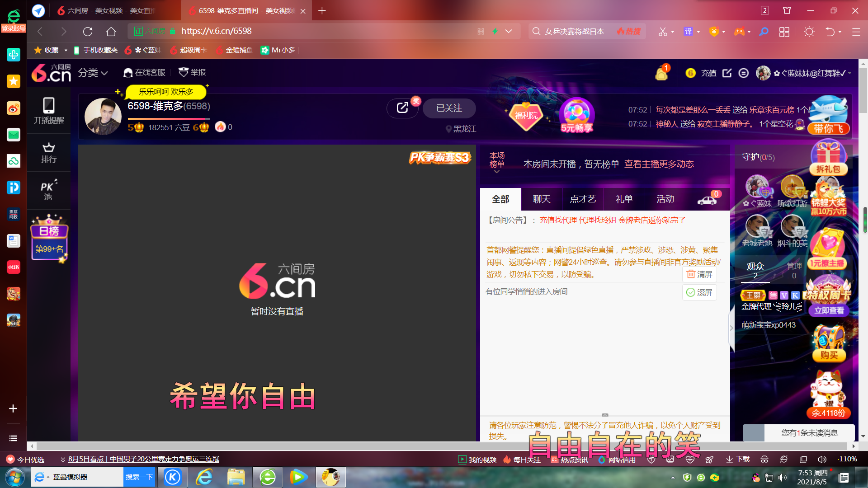
Task: Click the notification bell with badge 1
Action: click(x=661, y=73)
